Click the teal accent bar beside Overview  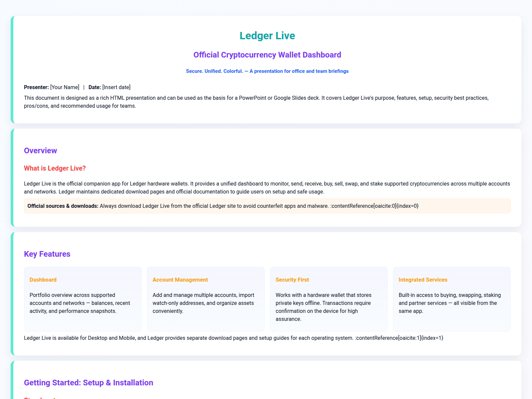tap(13, 176)
